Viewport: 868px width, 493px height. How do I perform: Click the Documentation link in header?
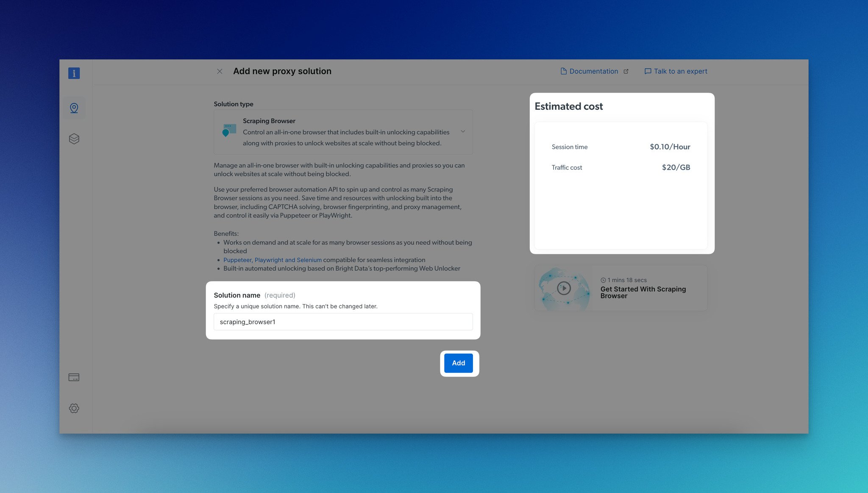pyautogui.click(x=593, y=71)
